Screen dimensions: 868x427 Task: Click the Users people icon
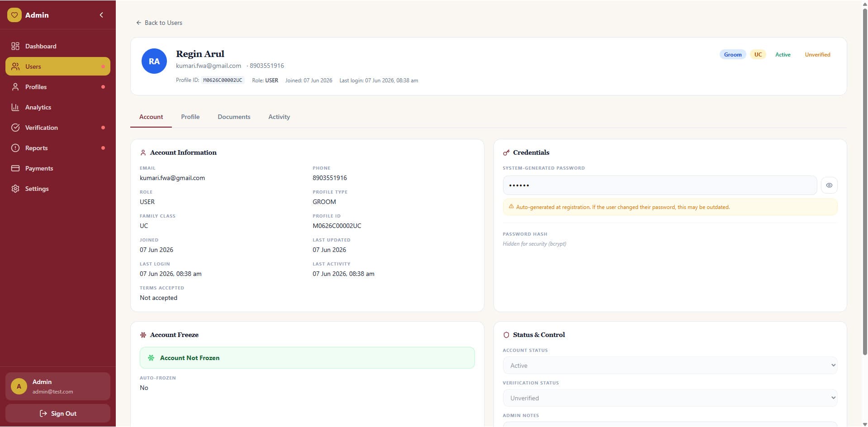coord(15,66)
